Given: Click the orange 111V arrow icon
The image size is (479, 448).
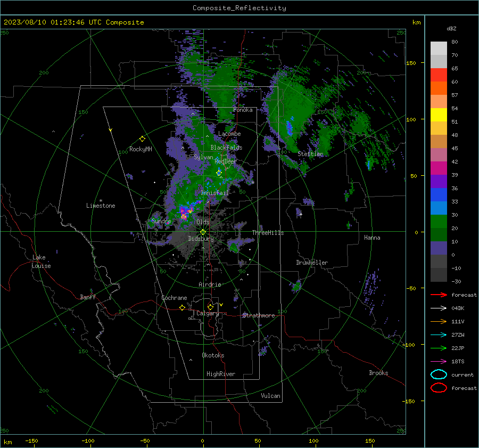Looking at the screenshot, I should [x=439, y=321].
